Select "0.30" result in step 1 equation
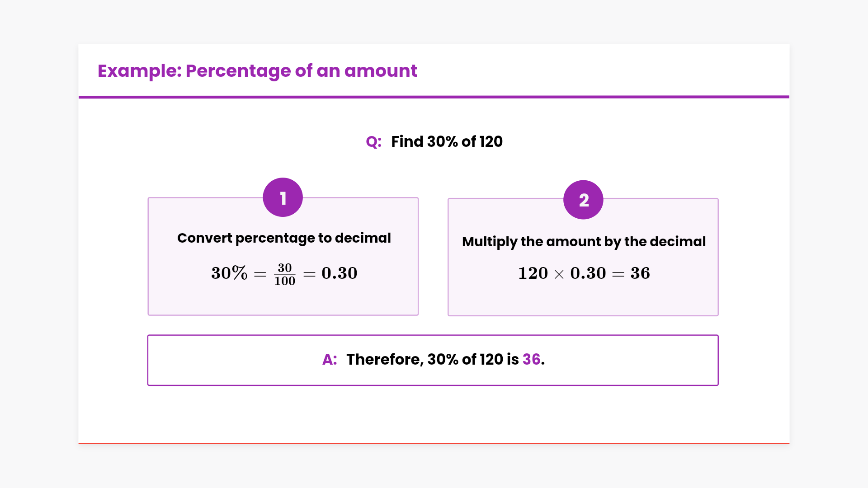Screen dimensions: 868x488 pos(339,273)
